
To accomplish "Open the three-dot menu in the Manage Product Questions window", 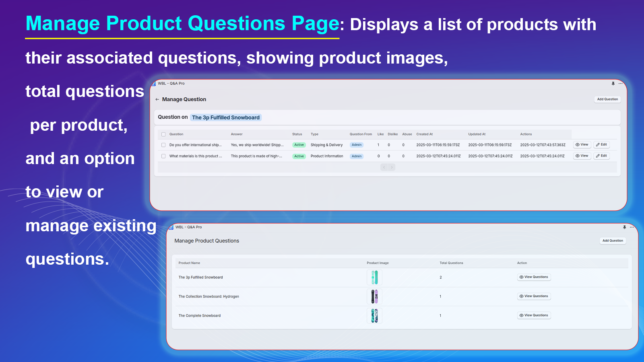I will pyautogui.click(x=632, y=227).
